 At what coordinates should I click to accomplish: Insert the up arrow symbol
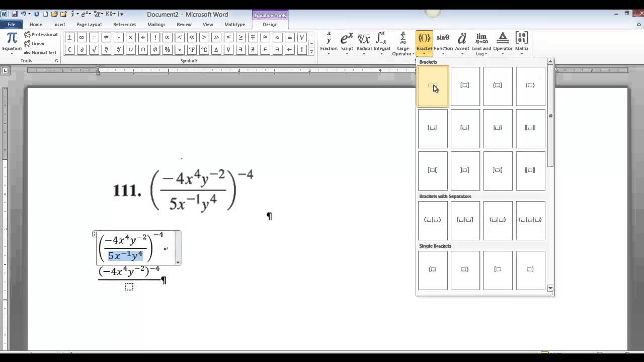(x=302, y=49)
